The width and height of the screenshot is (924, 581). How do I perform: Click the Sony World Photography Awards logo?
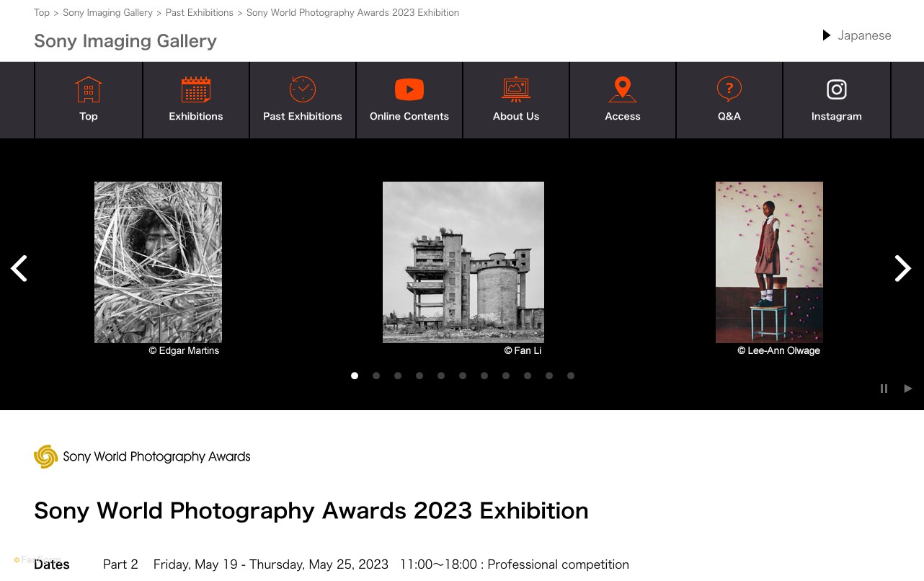(x=142, y=456)
